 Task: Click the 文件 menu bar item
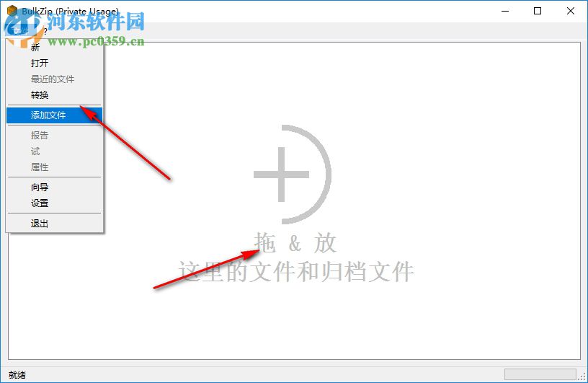pos(21,31)
